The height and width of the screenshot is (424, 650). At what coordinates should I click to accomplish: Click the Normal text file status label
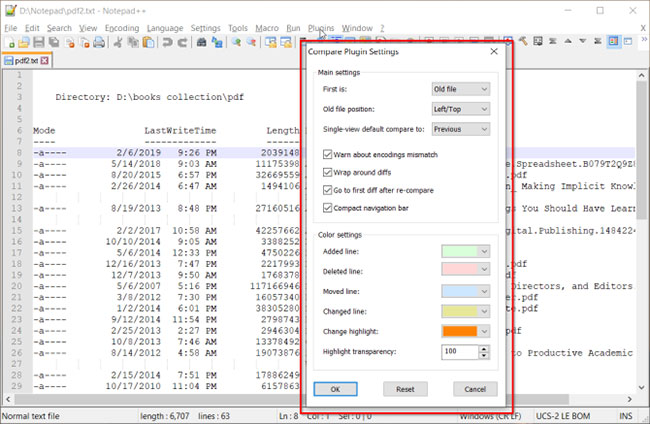31,416
